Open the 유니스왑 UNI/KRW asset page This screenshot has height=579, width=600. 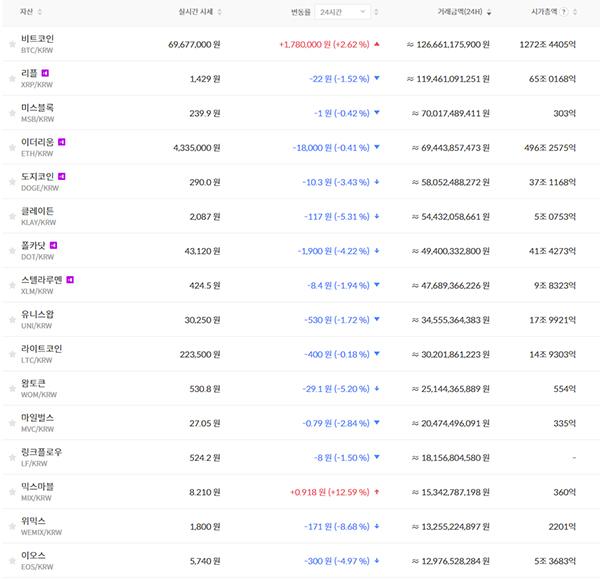tap(38, 320)
